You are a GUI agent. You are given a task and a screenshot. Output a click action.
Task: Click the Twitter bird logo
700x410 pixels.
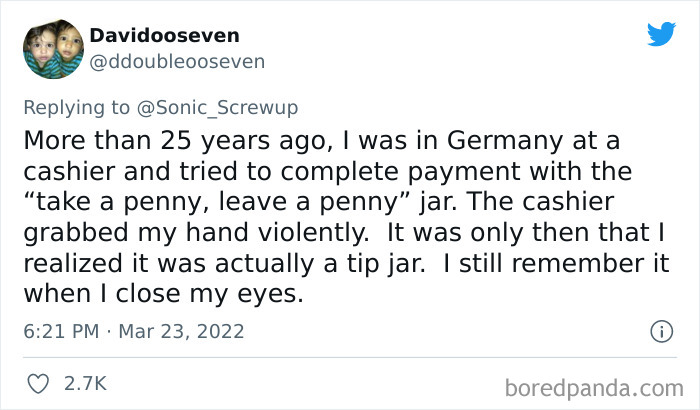coord(661,35)
